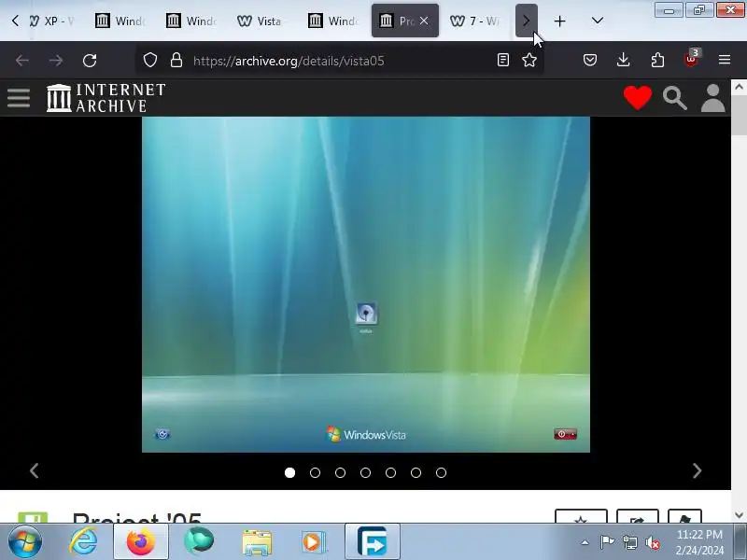Click the Windows Vista screenshot image

tap(366, 285)
